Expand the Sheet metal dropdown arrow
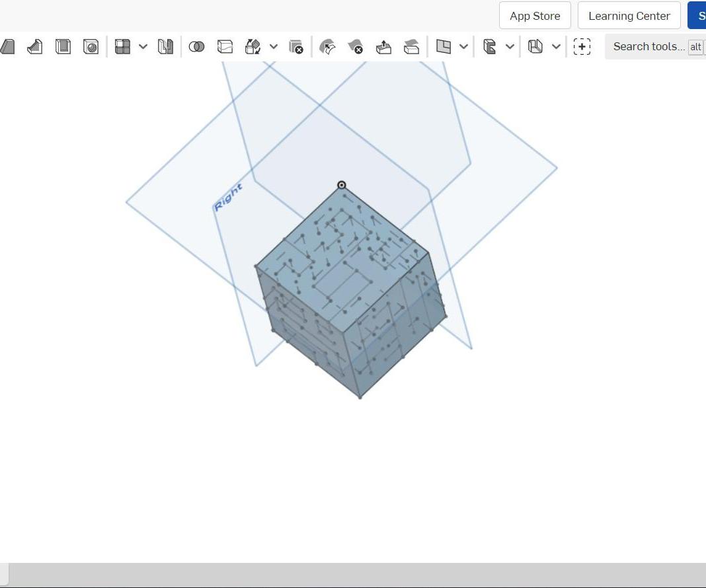Image resolution: width=706 pixels, height=588 pixels. [x=557, y=46]
